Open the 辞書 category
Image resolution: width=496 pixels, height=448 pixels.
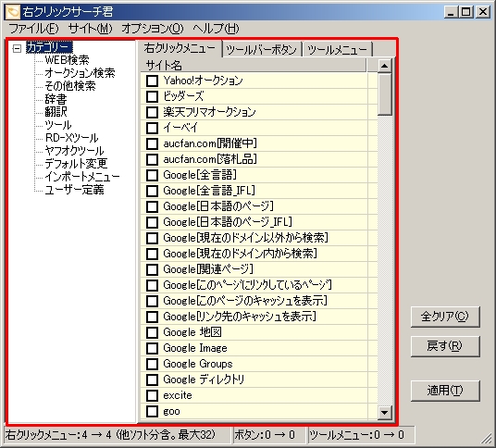pyautogui.click(x=56, y=99)
